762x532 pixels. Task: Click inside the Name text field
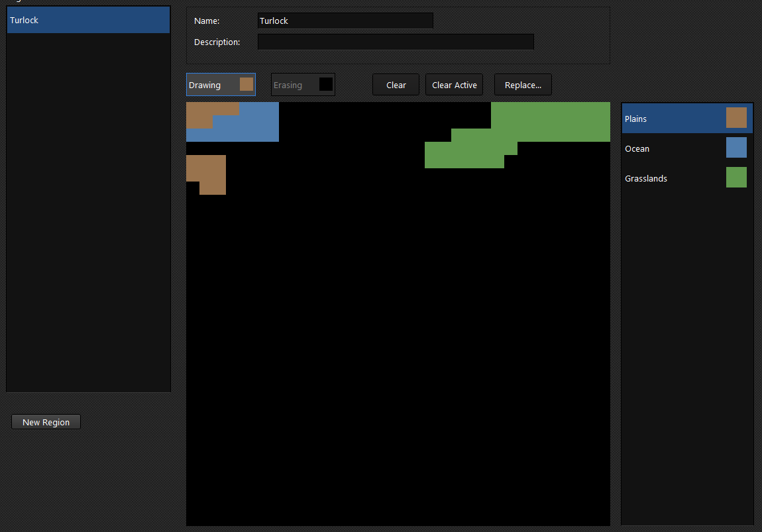click(x=345, y=21)
